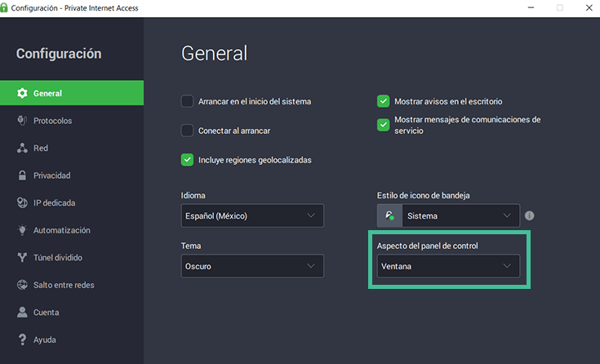Uncheck Mostrar avisos en el escritorio
Image resolution: width=600 pixels, height=364 pixels.
[x=383, y=101]
